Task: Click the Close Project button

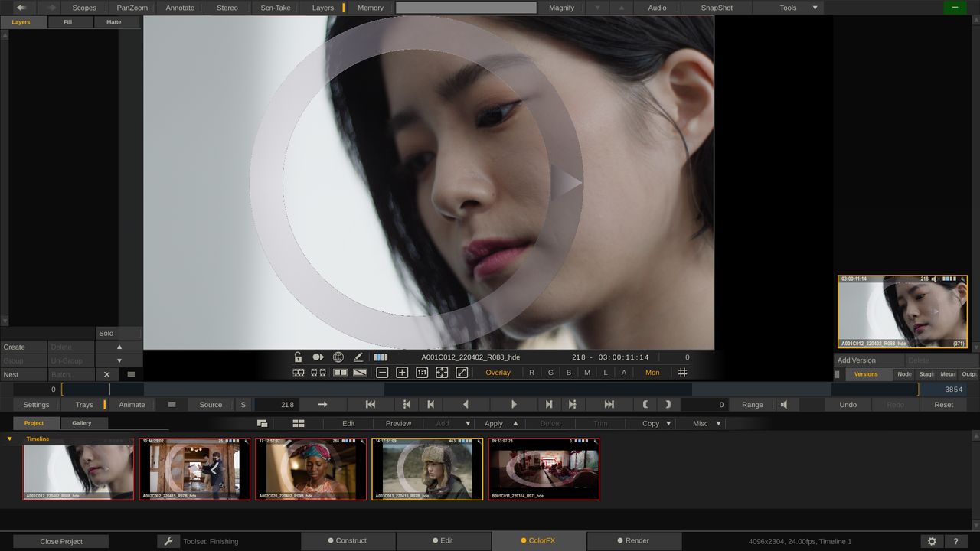Action: pyautogui.click(x=61, y=541)
